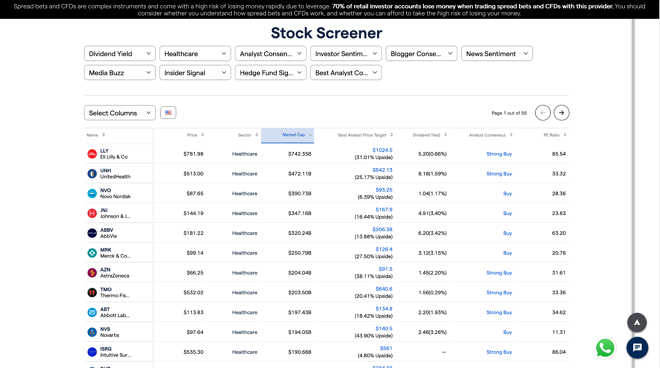Click the Page 1 out of 55 text
Viewport: 660px width, 368px height.
(x=509, y=113)
